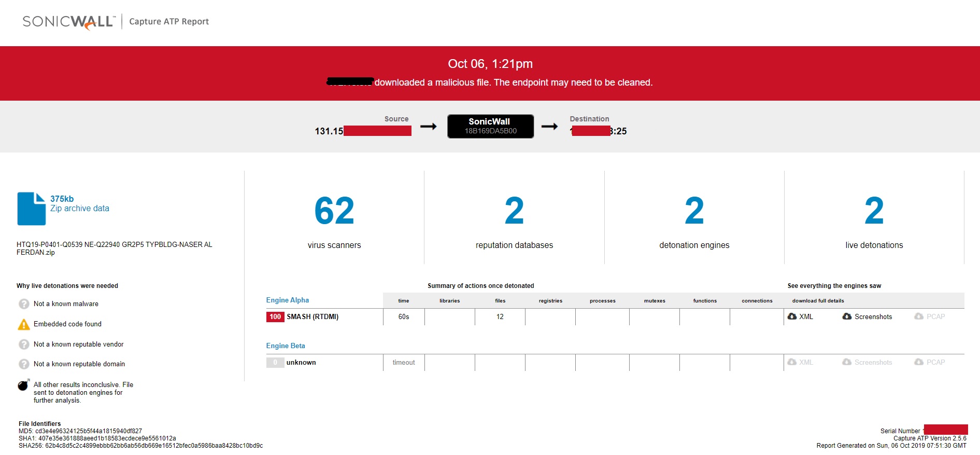Open the Engine Beta link

tap(286, 346)
